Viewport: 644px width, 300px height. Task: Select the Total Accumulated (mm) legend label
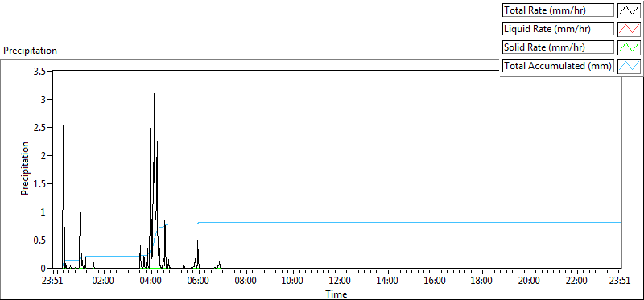click(x=558, y=66)
